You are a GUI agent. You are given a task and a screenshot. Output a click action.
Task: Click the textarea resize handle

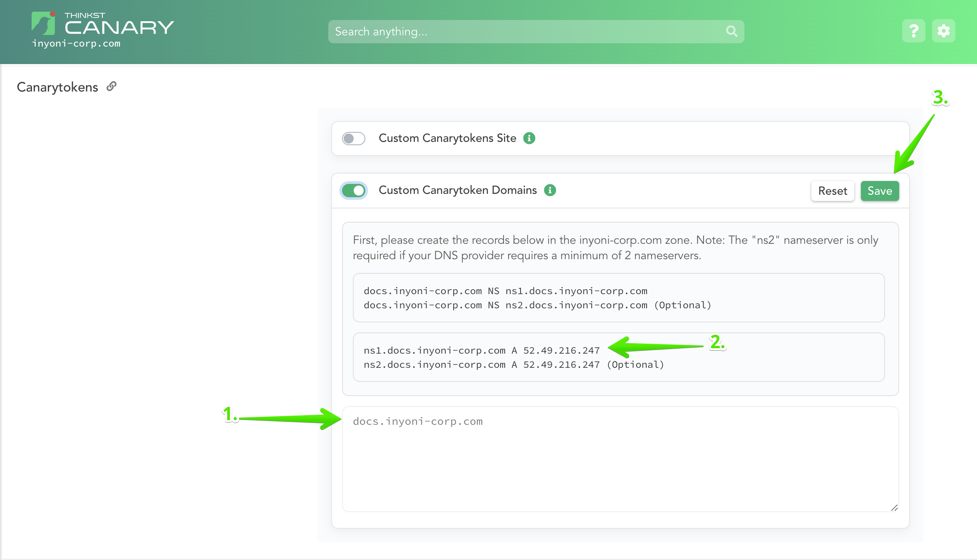(894, 508)
